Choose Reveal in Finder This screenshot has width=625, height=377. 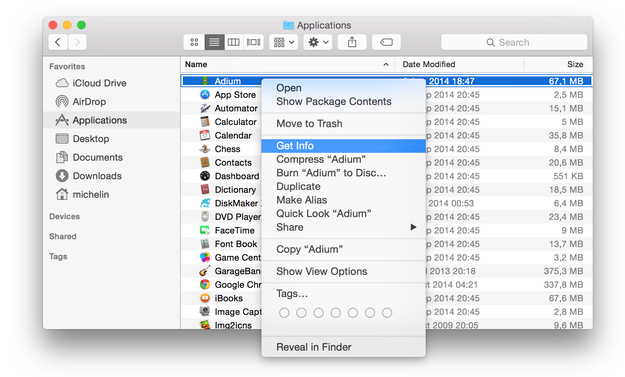coord(344,347)
